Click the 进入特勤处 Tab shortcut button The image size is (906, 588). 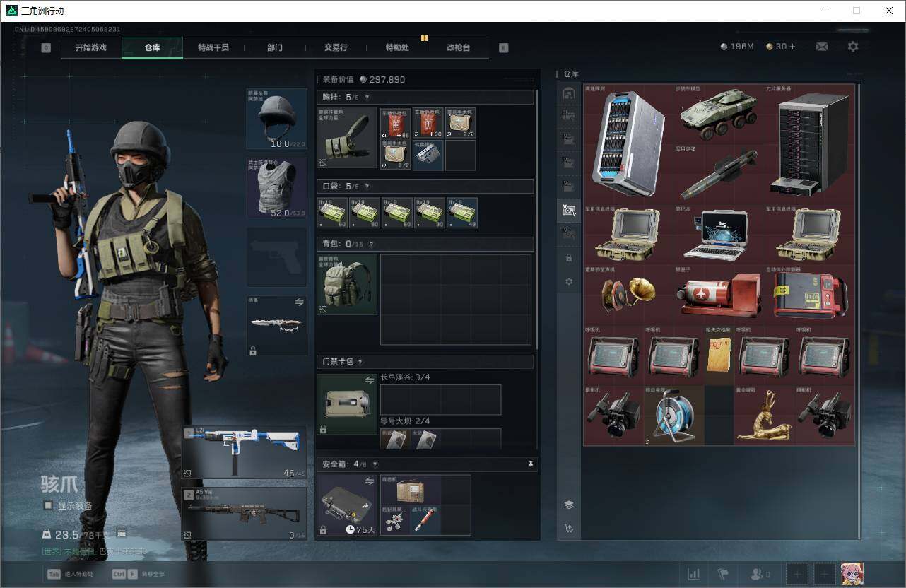tap(70, 574)
